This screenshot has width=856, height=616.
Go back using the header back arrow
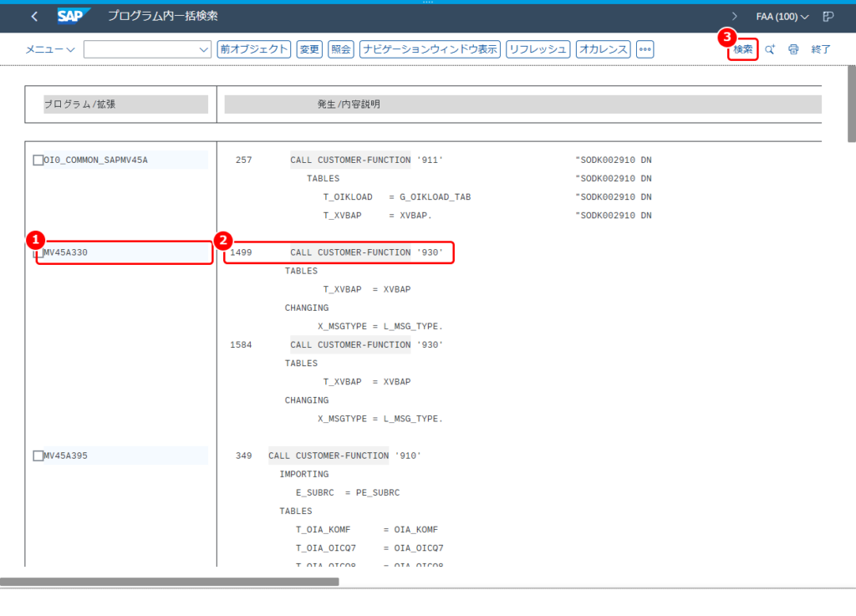point(34,17)
